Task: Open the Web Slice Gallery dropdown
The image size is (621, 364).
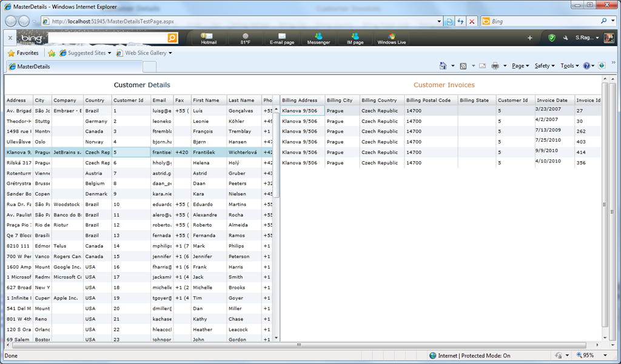Action: pos(144,53)
